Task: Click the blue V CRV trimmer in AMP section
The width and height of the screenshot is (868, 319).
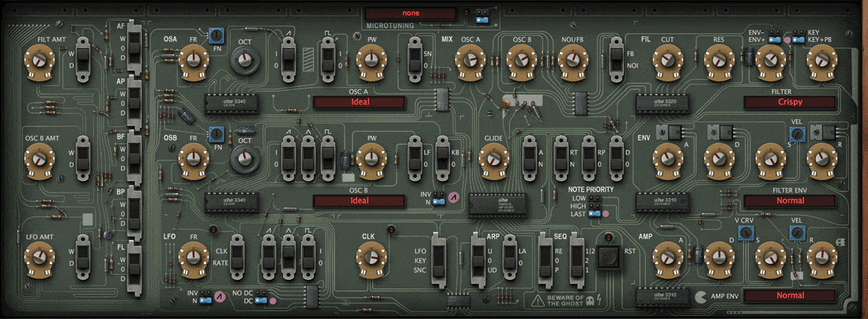Action: 744,232
